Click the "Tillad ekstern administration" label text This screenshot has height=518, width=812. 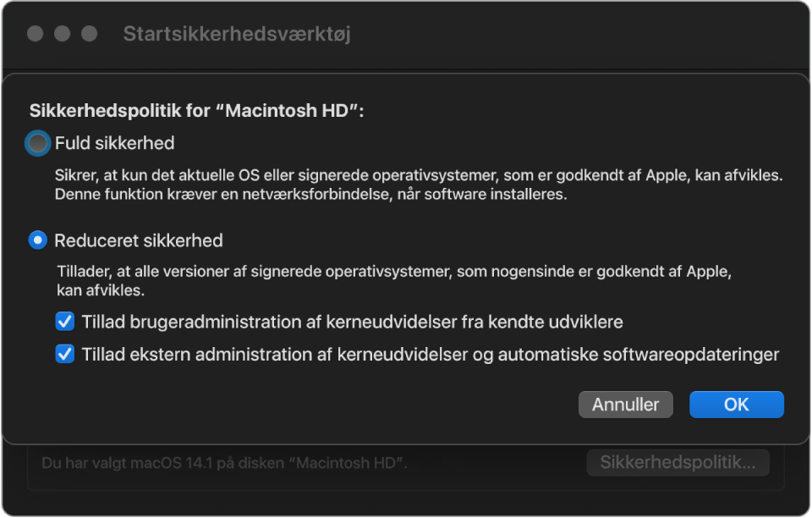[x=430, y=354]
